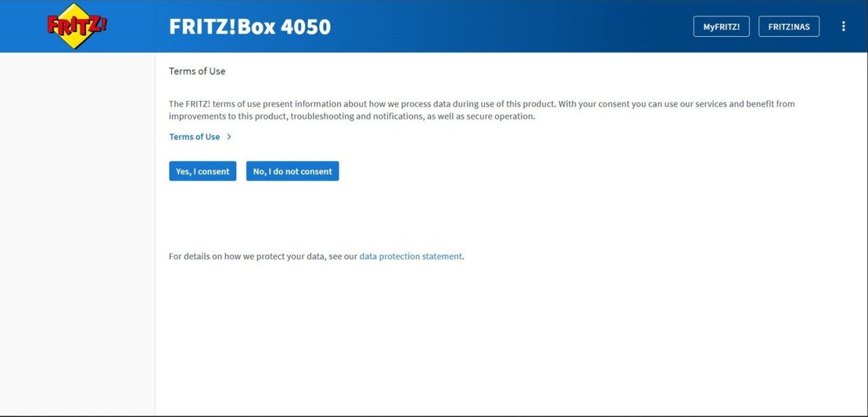The image size is (868, 417).
Task: Click the FRITZ!Box 4050 header title
Action: click(250, 26)
